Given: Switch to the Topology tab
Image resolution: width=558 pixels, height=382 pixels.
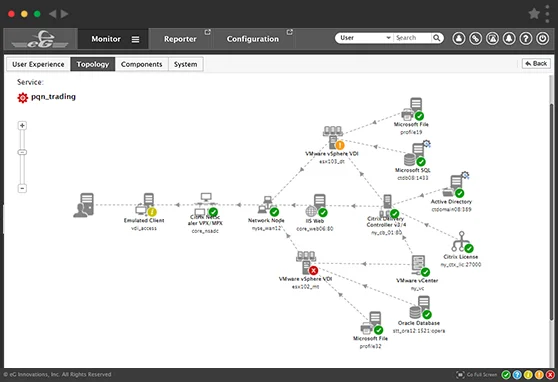Looking at the screenshot, I should (93, 64).
